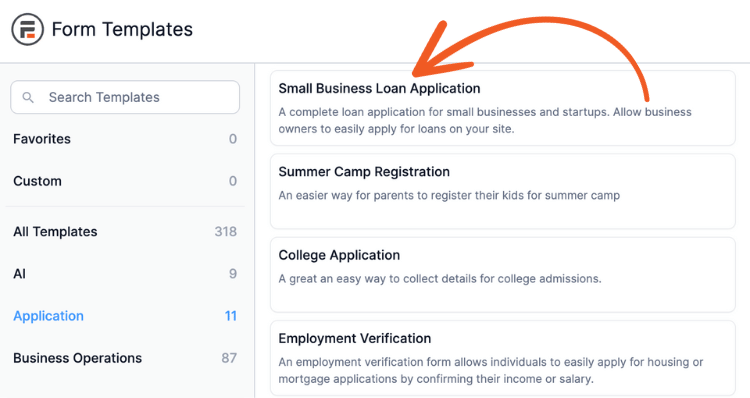Click the Small Business Loan description text
Image resolution: width=750 pixels, height=398 pixels.
(x=485, y=121)
